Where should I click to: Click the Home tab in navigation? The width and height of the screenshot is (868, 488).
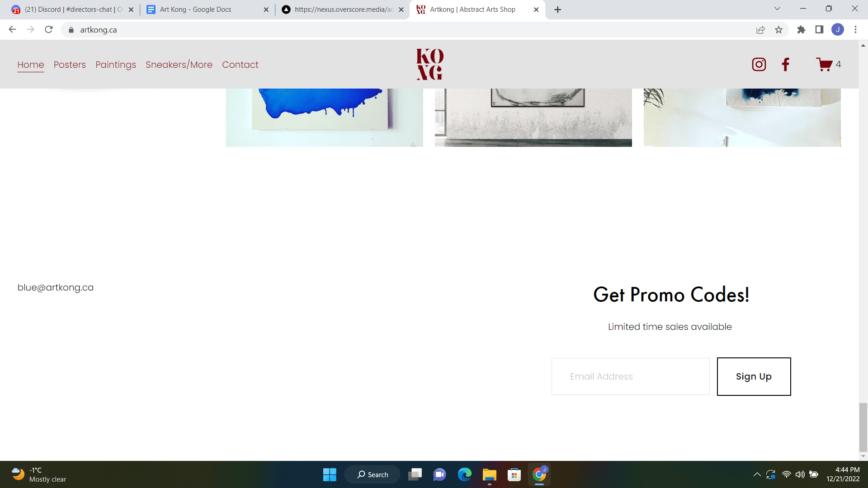coord(30,64)
